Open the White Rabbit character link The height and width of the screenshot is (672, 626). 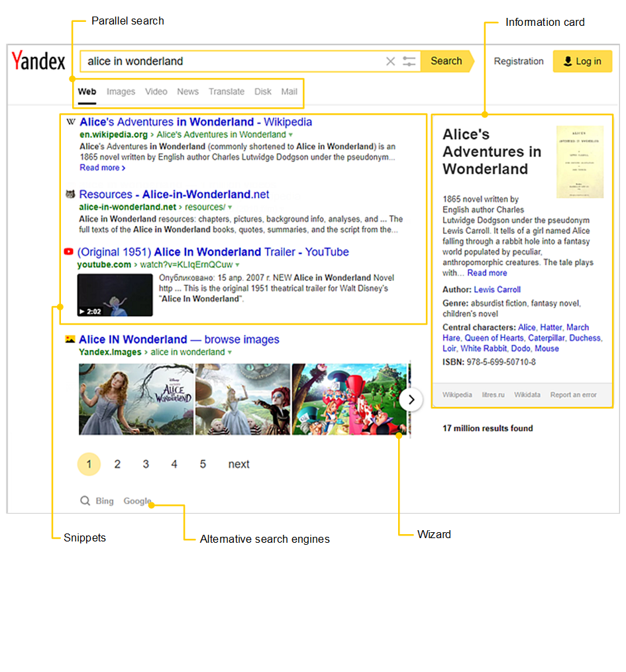[x=484, y=349]
